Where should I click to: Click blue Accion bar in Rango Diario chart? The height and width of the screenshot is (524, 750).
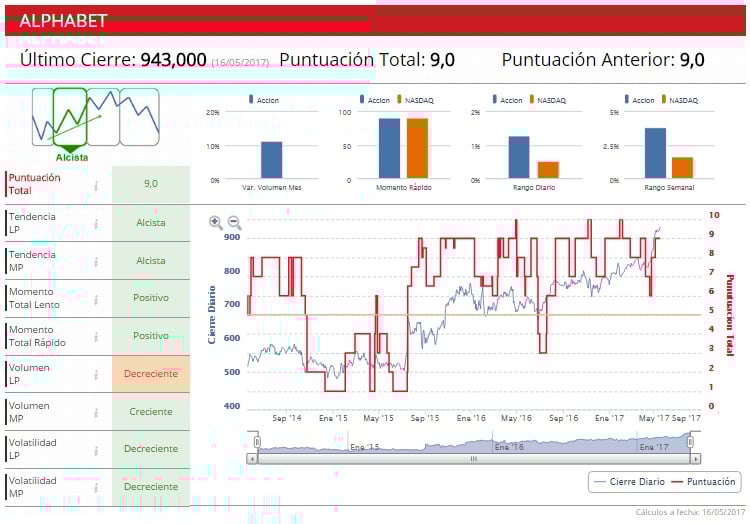pos(519,158)
